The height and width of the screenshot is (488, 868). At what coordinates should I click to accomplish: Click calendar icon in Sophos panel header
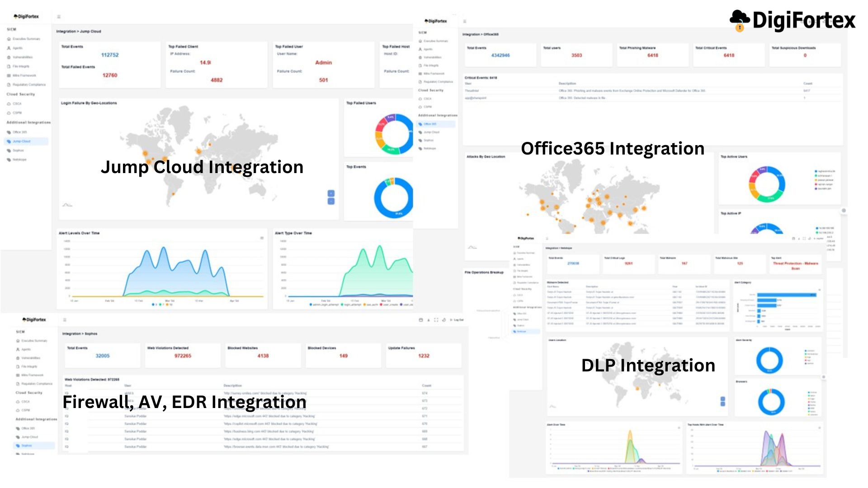[x=421, y=320]
